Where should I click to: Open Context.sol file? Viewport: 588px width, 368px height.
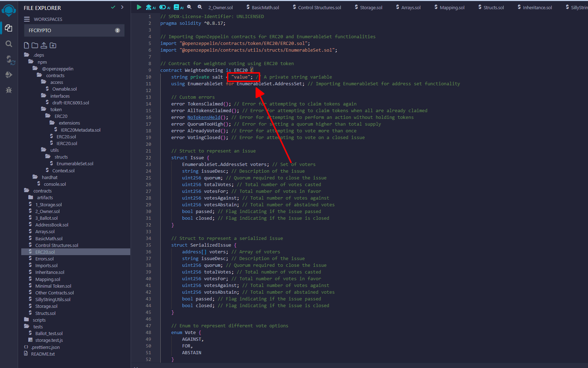pyautogui.click(x=63, y=171)
